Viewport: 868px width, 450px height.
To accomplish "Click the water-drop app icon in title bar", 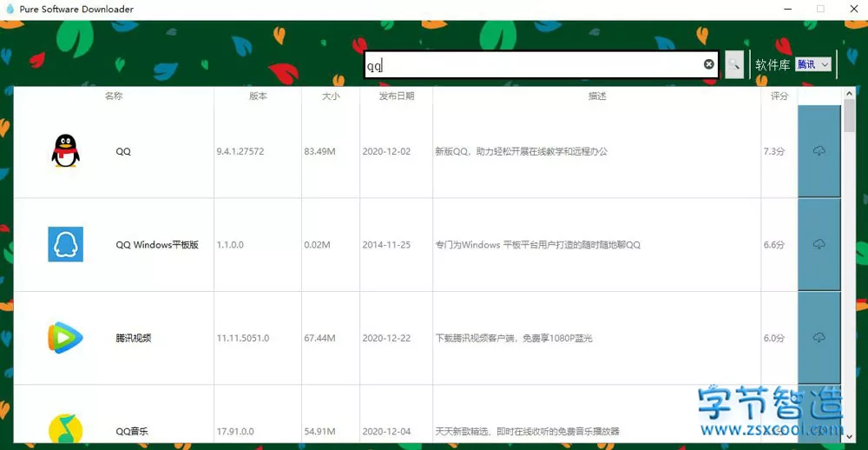I will (10, 9).
